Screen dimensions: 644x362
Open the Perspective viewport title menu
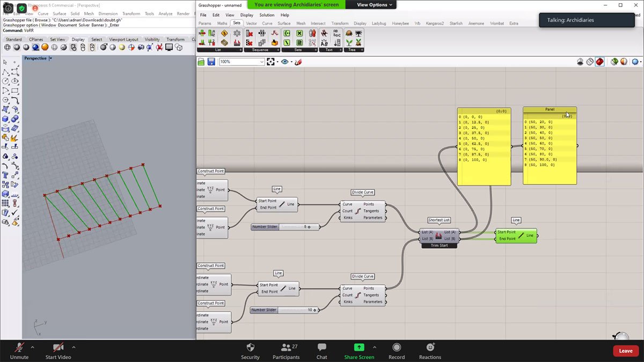coord(36,58)
